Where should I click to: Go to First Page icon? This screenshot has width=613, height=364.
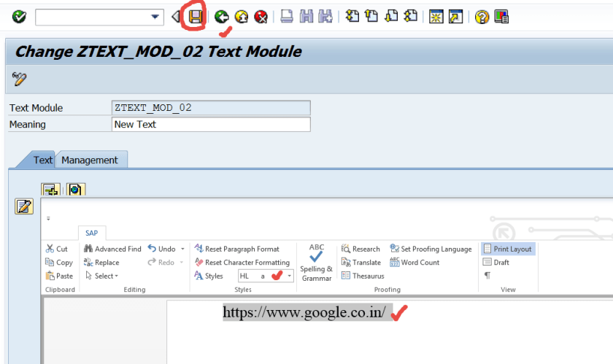coord(352,17)
